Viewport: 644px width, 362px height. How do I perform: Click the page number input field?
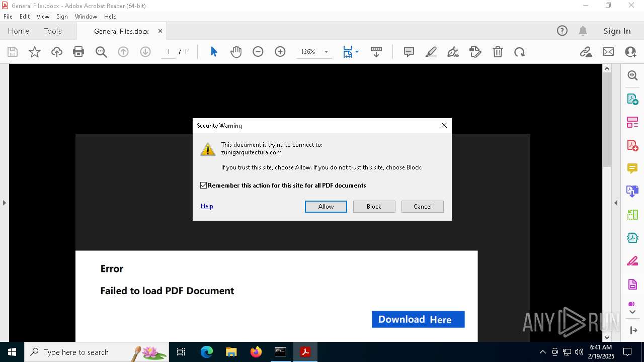(x=169, y=52)
